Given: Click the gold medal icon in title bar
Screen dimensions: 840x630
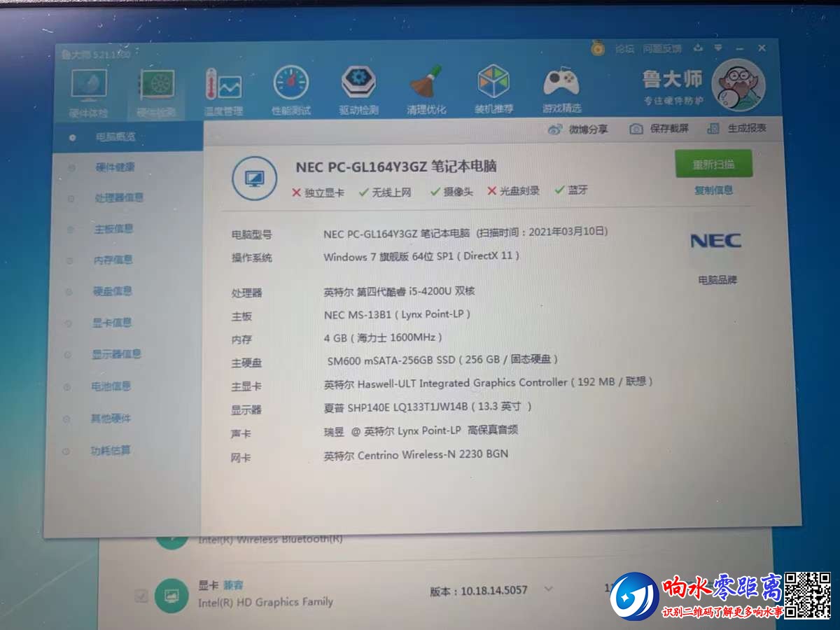Looking at the screenshot, I should [x=597, y=48].
